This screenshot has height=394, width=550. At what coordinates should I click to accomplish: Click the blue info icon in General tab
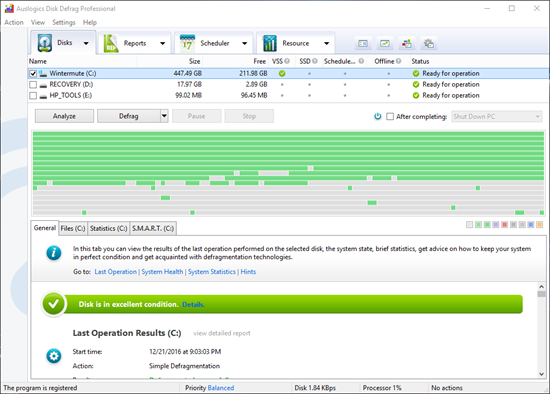point(54,253)
